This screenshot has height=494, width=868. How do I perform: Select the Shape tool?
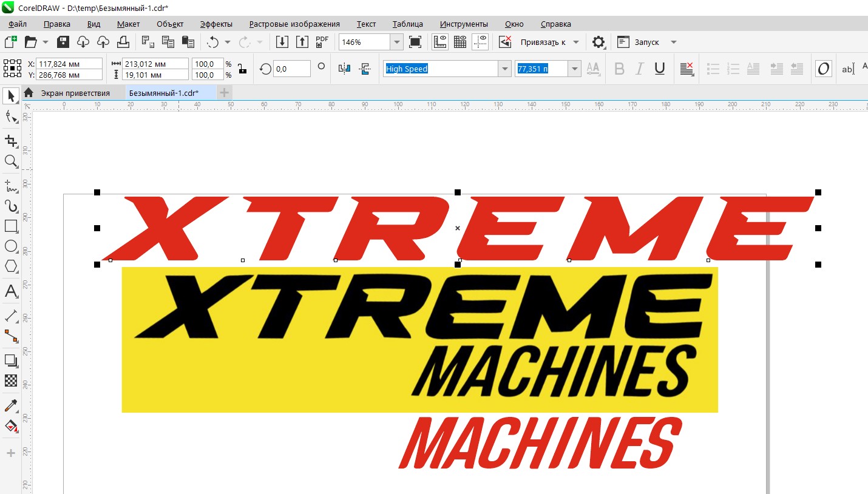click(11, 117)
